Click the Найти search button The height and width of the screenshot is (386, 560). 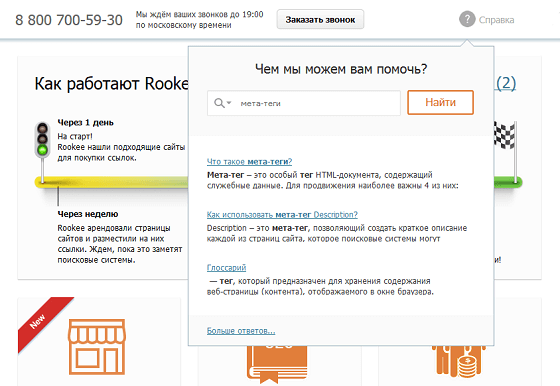tap(440, 102)
